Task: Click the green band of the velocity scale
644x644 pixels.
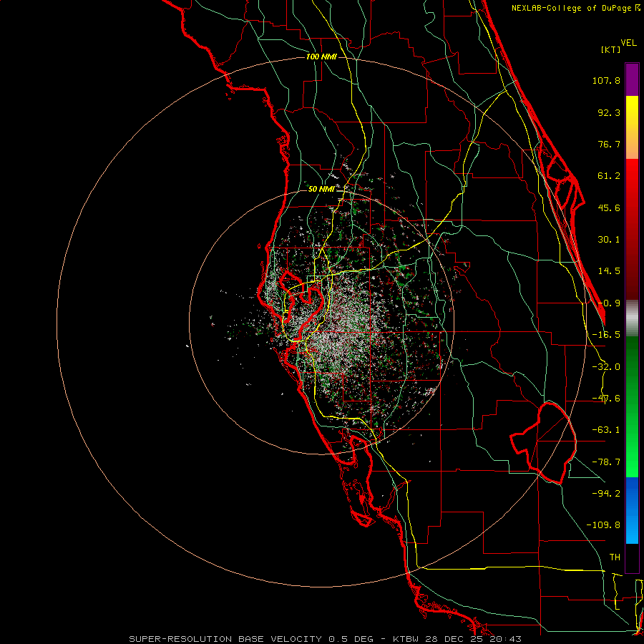Action: [x=632, y=406]
